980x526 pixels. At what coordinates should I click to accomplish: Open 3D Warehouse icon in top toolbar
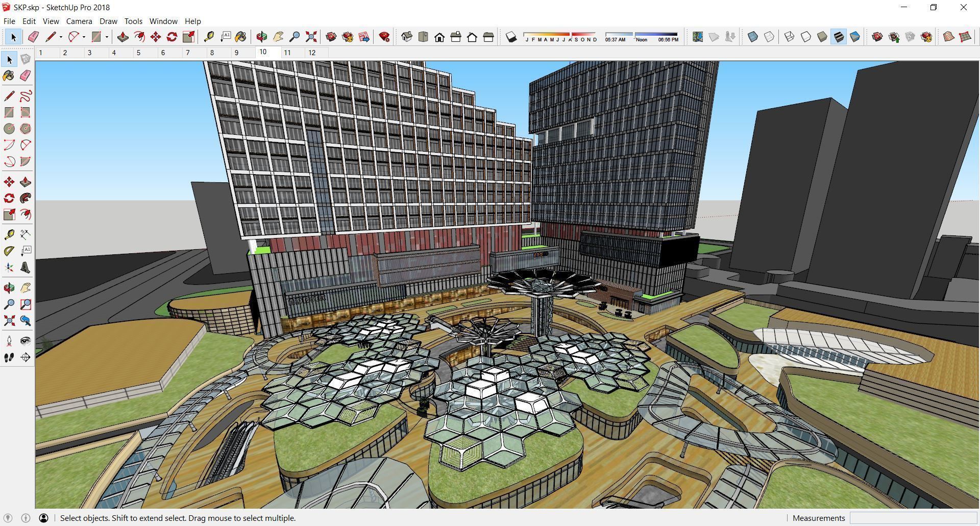point(331,37)
